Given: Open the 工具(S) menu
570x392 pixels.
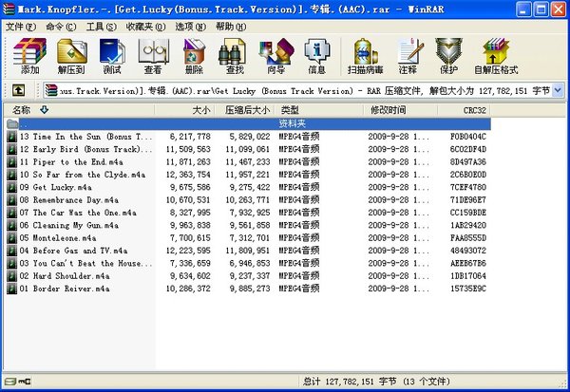Looking at the screenshot, I should (x=101, y=27).
